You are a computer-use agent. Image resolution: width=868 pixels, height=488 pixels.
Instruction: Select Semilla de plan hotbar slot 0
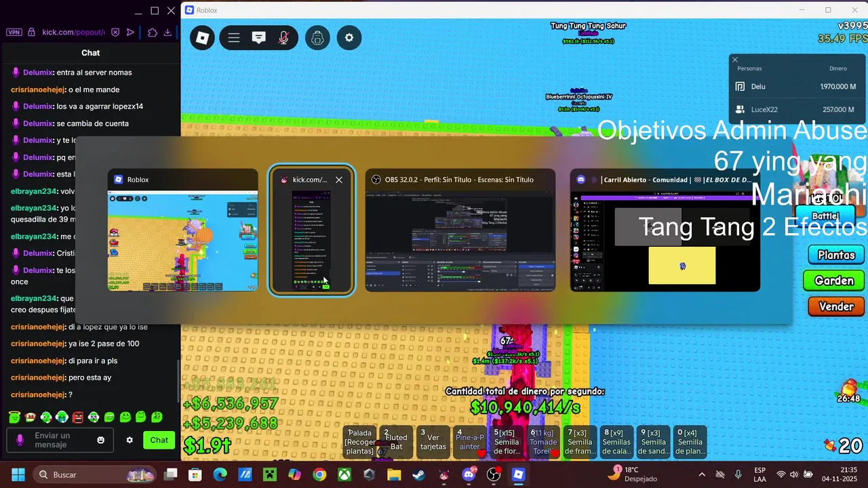690,442
